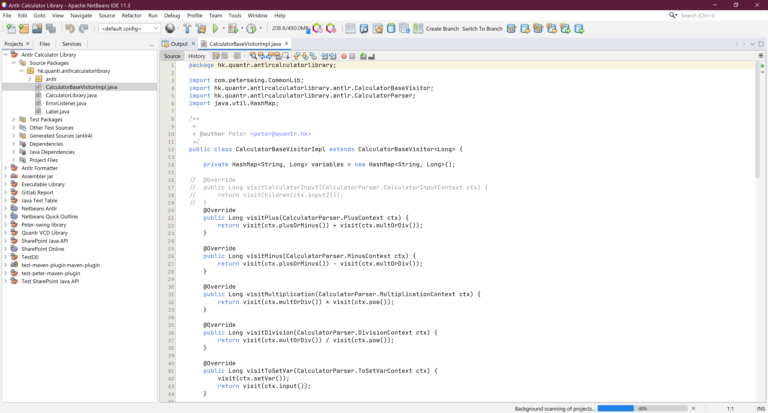Screen dimensions: 768x413
Task: Switch to the Output tab
Action: 179,44
